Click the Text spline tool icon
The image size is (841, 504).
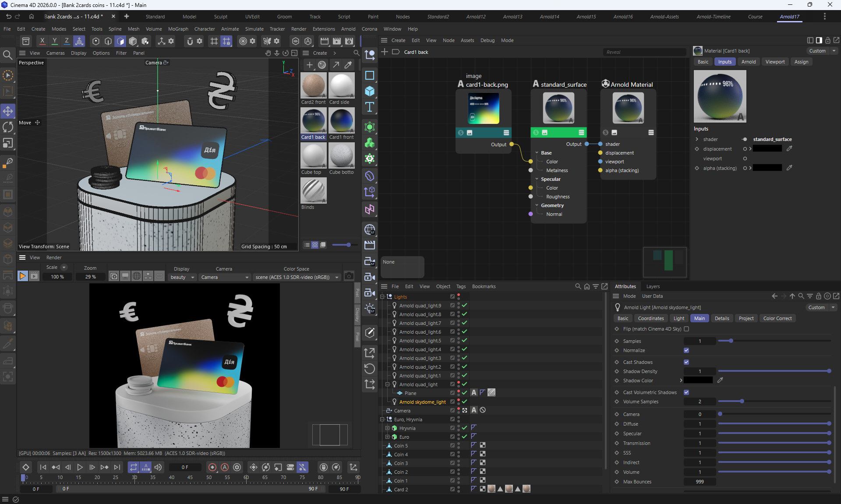click(370, 107)
